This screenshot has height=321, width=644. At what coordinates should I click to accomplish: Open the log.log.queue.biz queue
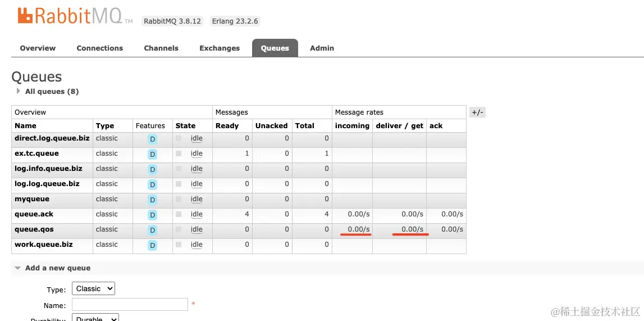47,184
